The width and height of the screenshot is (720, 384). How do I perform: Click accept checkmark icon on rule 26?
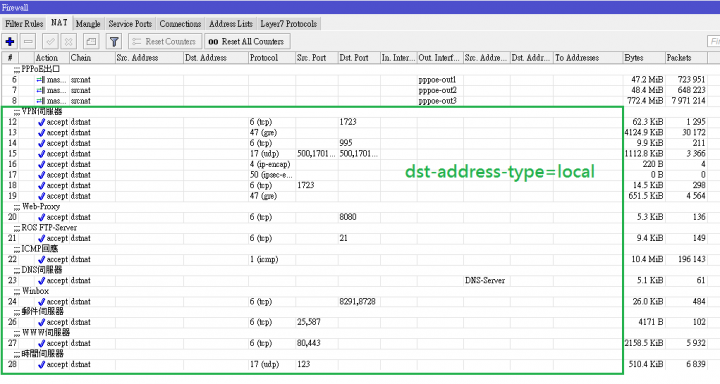pyautogui.click(x=41, y=322)
